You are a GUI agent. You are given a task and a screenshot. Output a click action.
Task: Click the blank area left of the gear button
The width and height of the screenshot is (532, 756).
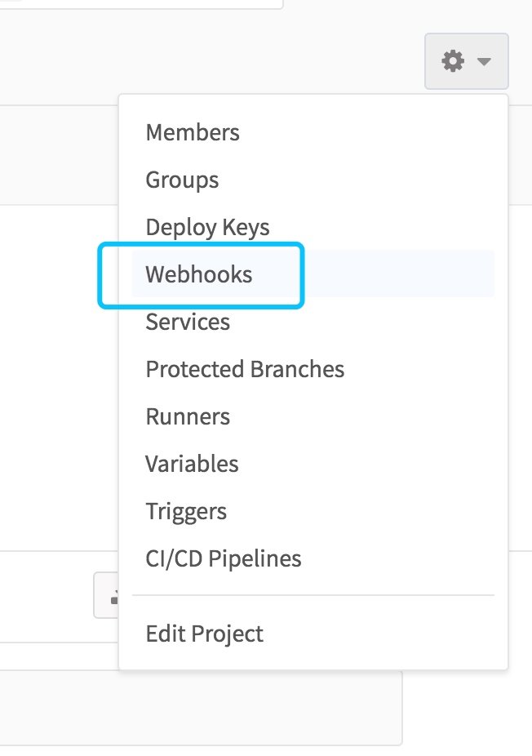(245, 61)
